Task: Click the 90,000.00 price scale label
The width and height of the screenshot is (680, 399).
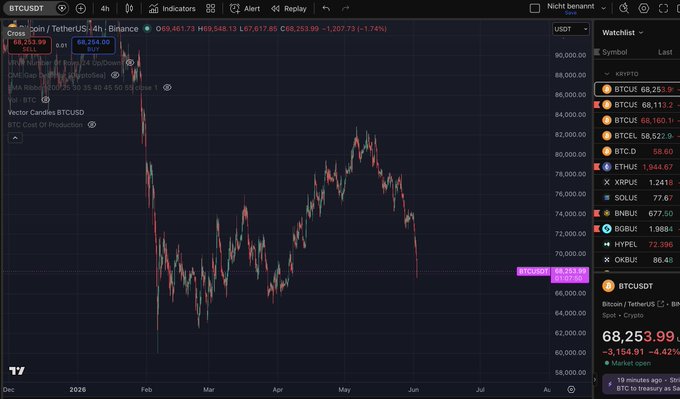Action: (x=570, y=55)
